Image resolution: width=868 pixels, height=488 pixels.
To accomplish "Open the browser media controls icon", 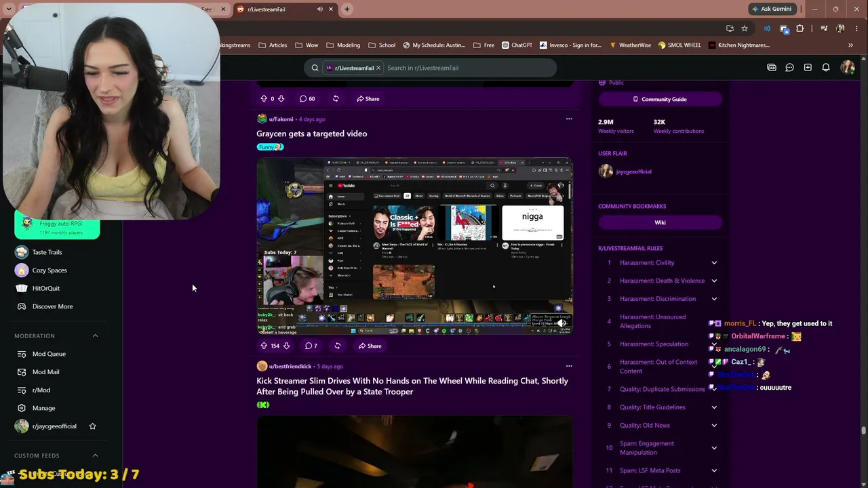I will [824, 28].
